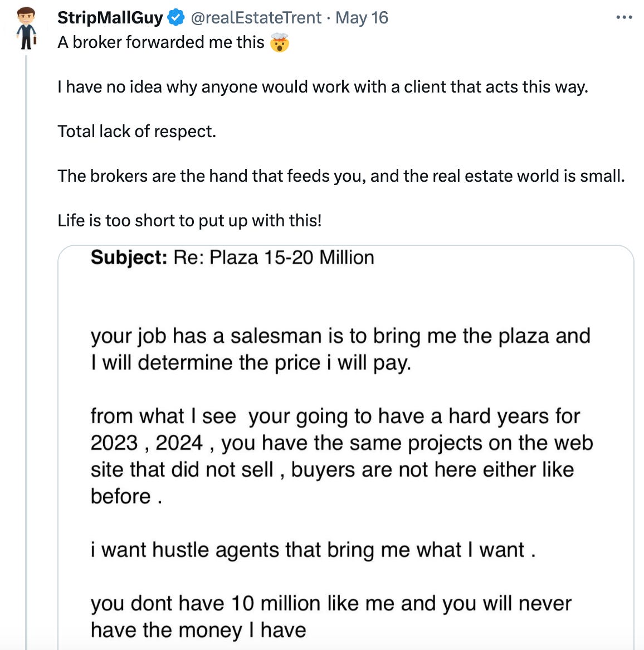Click the bold "Subject:" label in the image
The width and height of the screenshot is (644, 650).
tap(129, 258)
